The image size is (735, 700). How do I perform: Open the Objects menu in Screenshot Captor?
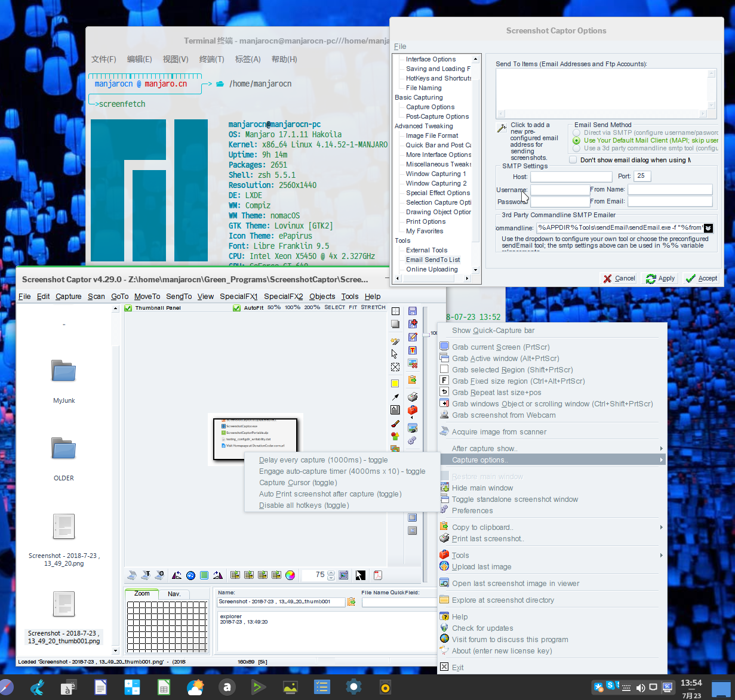322,296
